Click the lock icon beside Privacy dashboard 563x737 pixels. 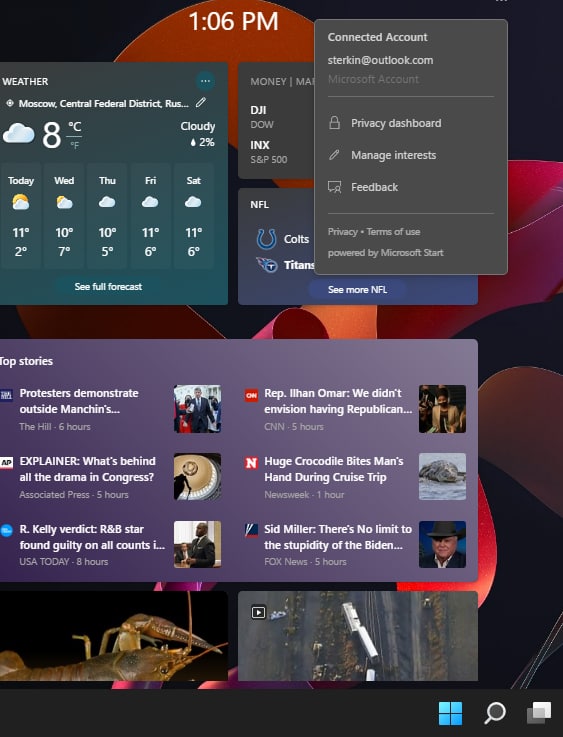[334, 123]
